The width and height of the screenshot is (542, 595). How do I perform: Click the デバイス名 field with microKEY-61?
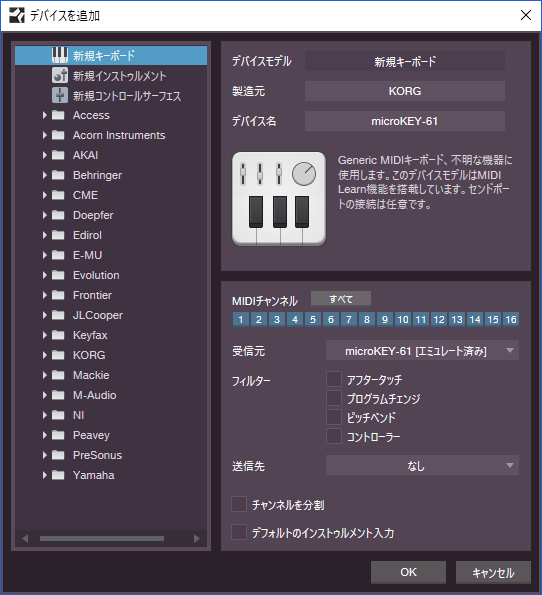pyautogui.click(x=405, y=121)
